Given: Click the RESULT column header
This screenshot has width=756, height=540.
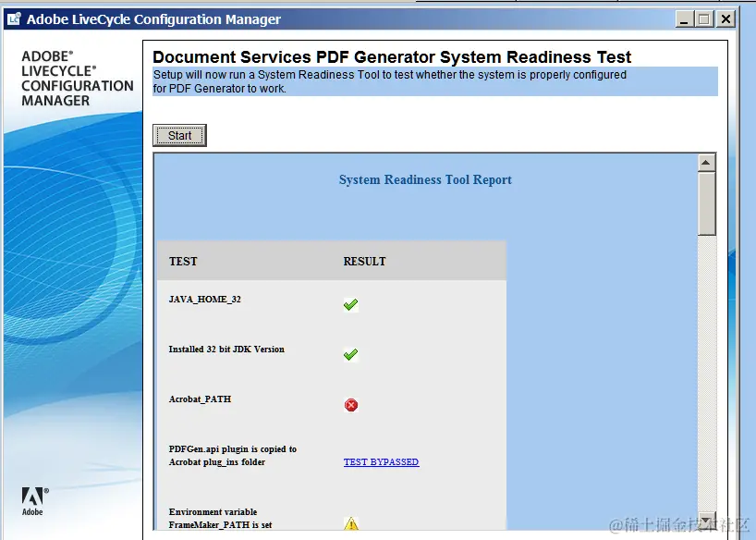Looking at the screenshot, I should [364, 261].
